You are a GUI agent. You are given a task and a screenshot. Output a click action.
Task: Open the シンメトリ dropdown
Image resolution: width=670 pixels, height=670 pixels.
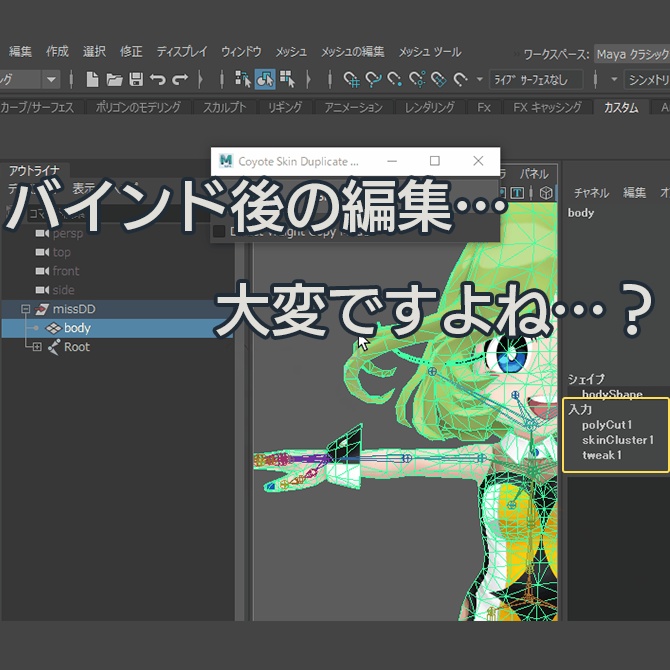[x=647, y=80]
